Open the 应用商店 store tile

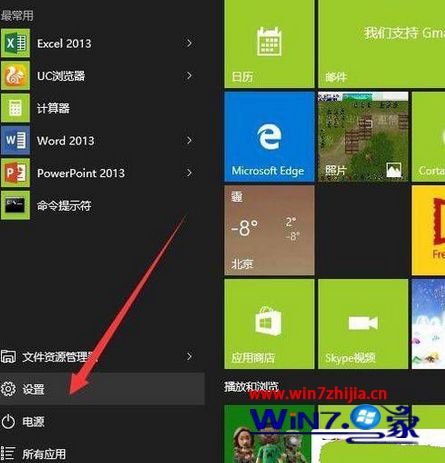tap(269, 324)
